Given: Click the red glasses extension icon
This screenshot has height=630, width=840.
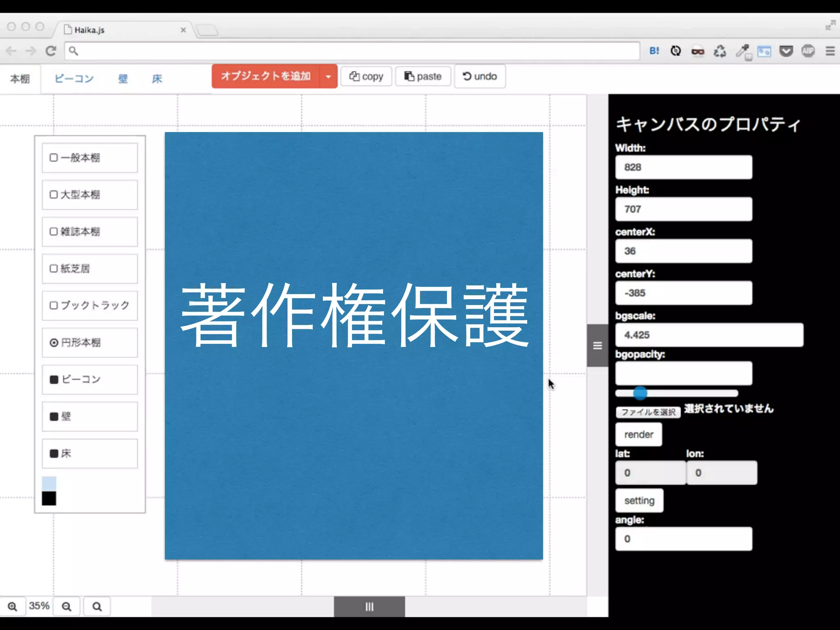Looking at the screenshot, I should [x=698, y=51].
